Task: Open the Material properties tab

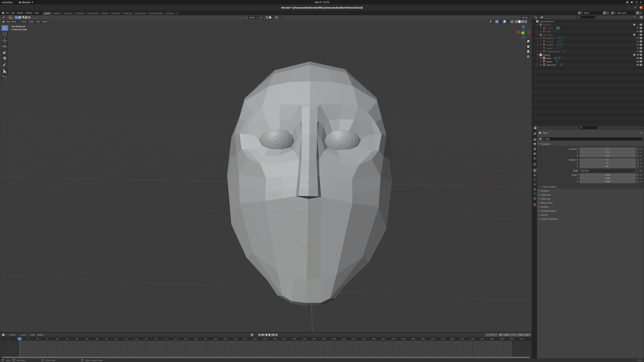Action: pos(535,199)
